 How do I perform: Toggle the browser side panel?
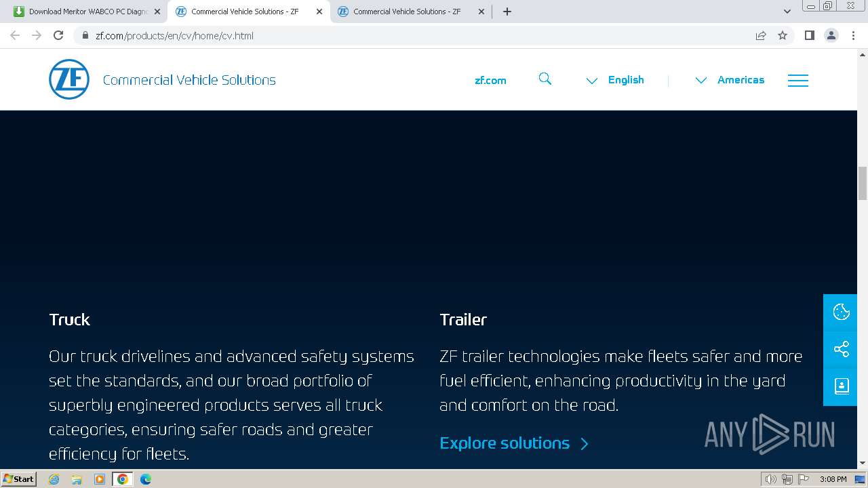click(809, 35)
